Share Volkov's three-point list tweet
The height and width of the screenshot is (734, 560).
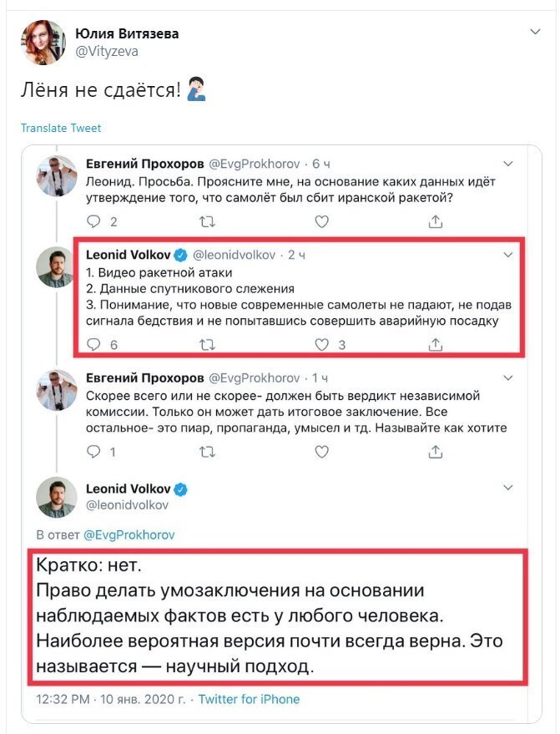[x=435, y=345]
